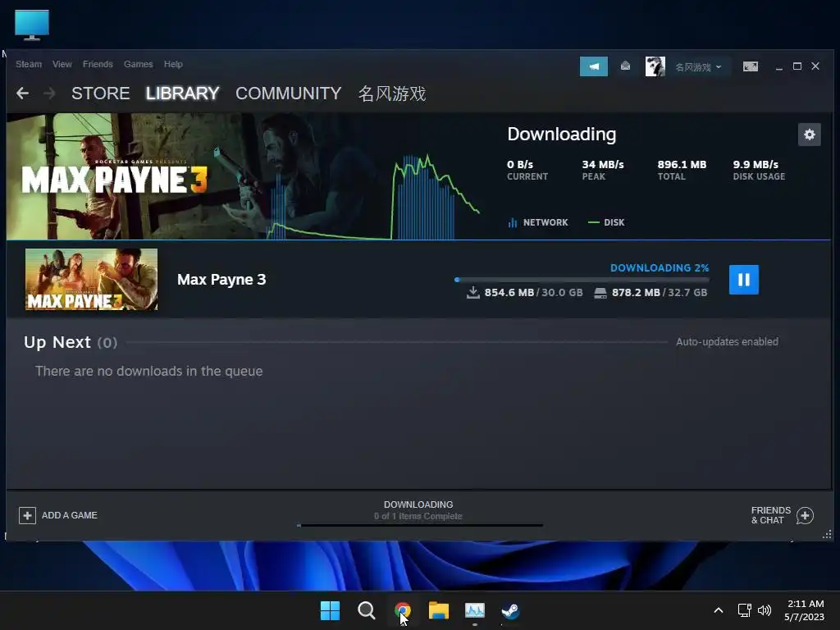The image size is (840, 630).
Task: Show hidden tray icons chevron
Action: (719, 610)
